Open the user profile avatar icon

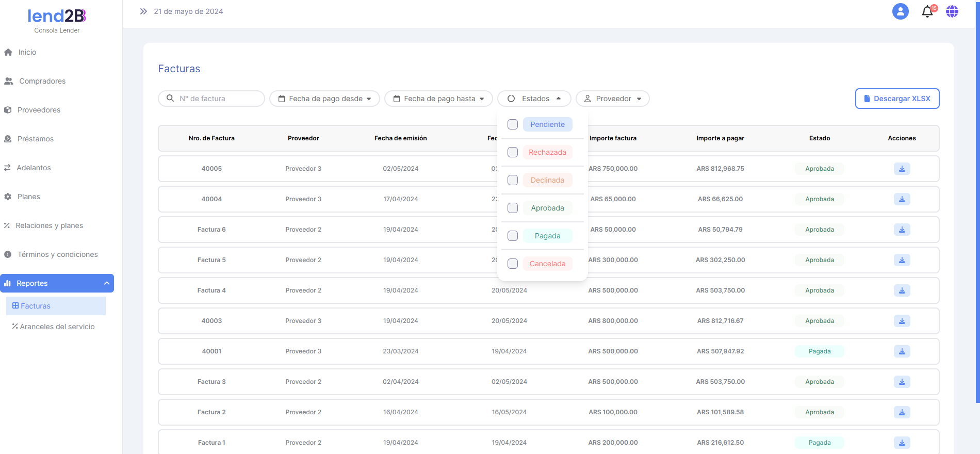coord(900,11)
